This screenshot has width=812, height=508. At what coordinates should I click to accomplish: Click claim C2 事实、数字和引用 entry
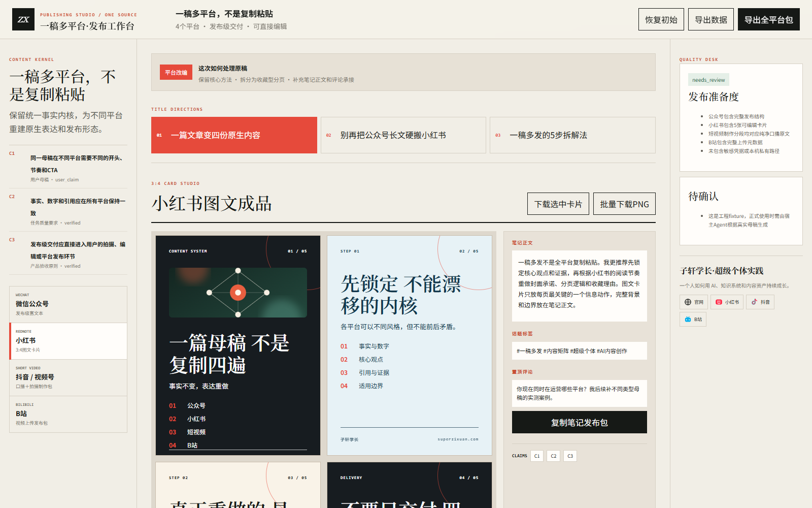[68, 210]
